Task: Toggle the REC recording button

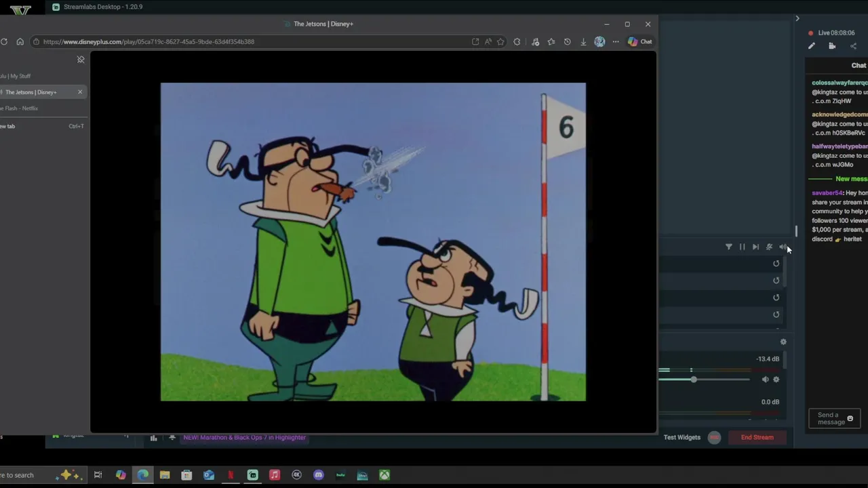Action: click(714, 437)
